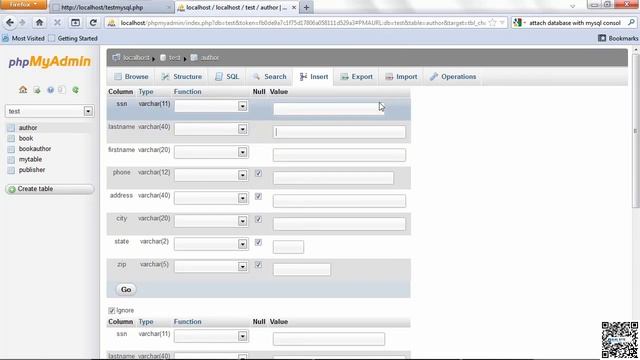Click the author table icon in sidebar
Screen dimensions: 640x360
(x=11, y=128)
